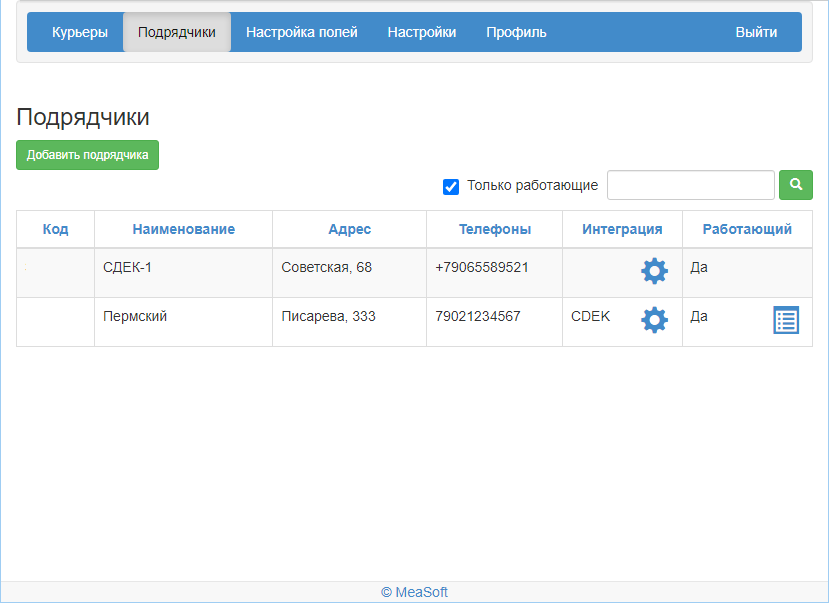Sort table by Код column header
This screenshot has height=603, width=829.
[56, 229]
